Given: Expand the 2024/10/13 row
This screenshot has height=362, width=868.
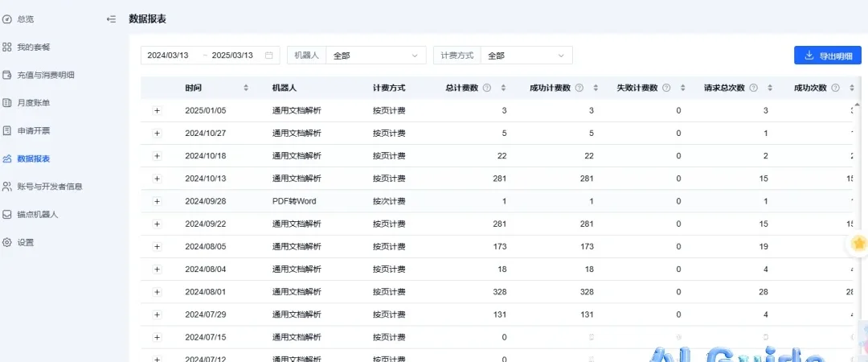Looking at the screenshot, I should pyautogui.click(x=158, y=179).
